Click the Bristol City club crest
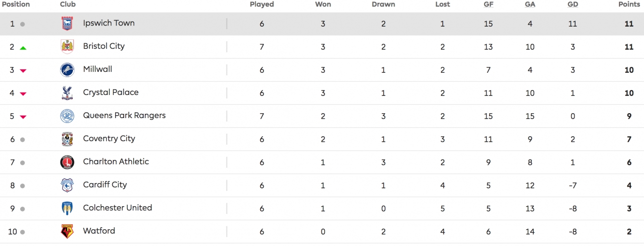 coord(67,47)
